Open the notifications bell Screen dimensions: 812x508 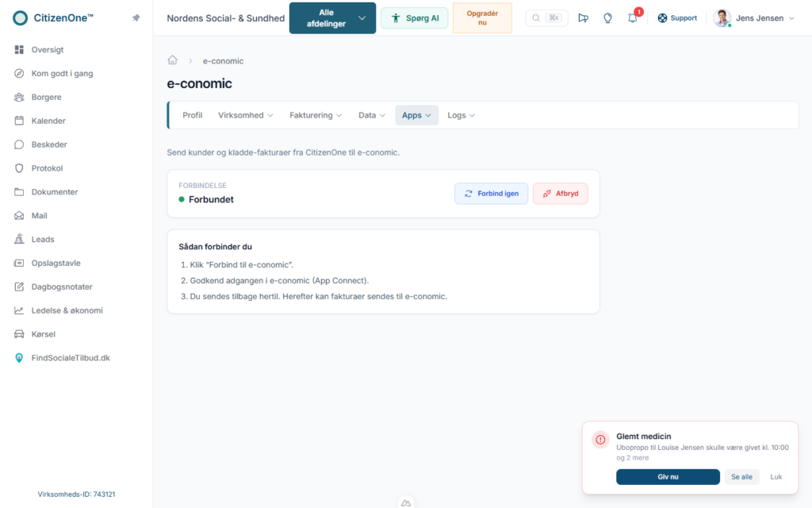coord(633,18)
